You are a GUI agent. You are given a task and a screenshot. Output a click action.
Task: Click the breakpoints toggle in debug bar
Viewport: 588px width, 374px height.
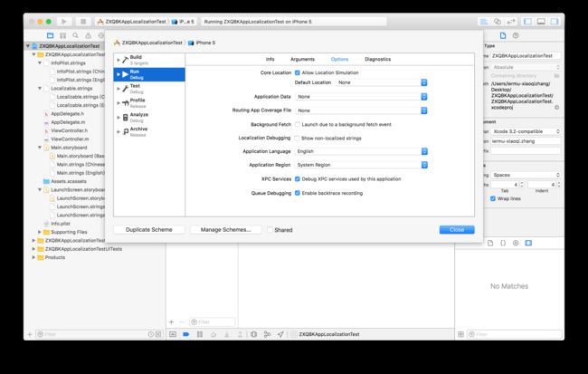coord(186,334)
